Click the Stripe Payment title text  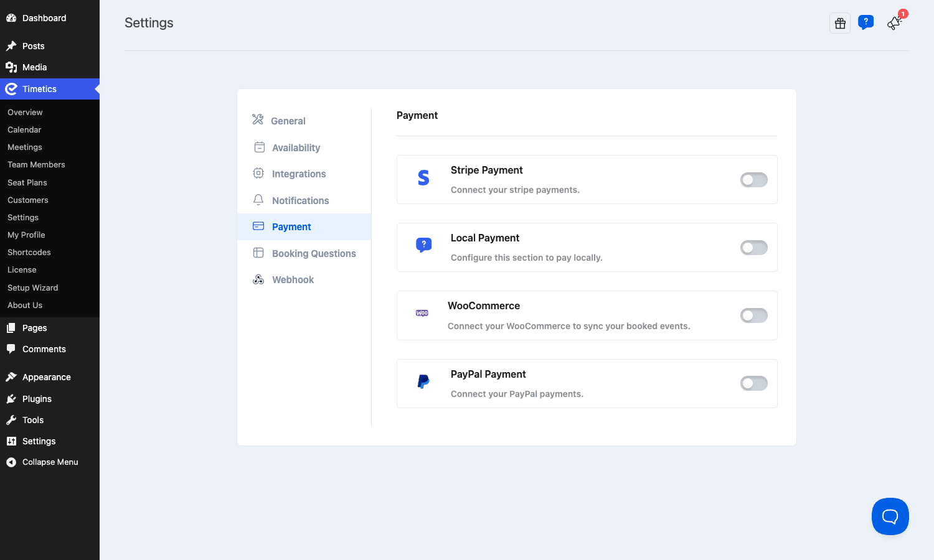(x=487, y=170)
